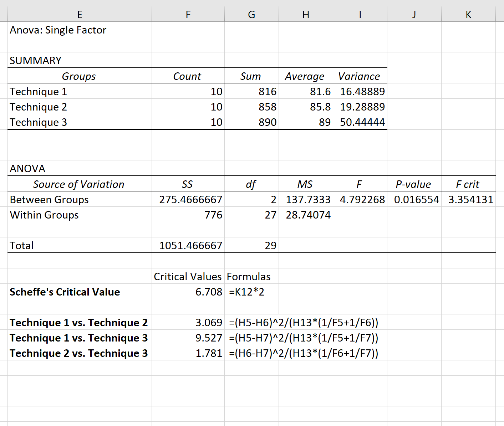The height and width of the screenshot is (426, 504).
Task: Select the formula text =(H5-H6)^2/(H13*(1/F5+1/F6))
Action: pos(304,323)
